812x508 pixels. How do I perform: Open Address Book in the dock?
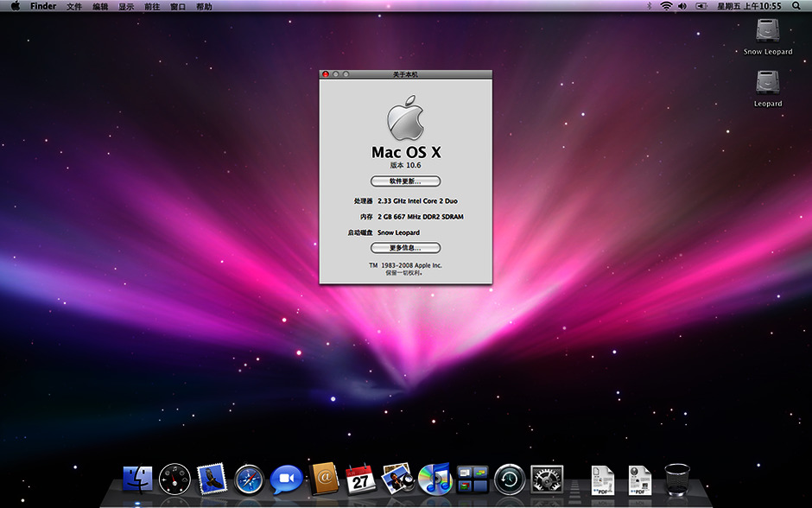[x=323, y=478]
